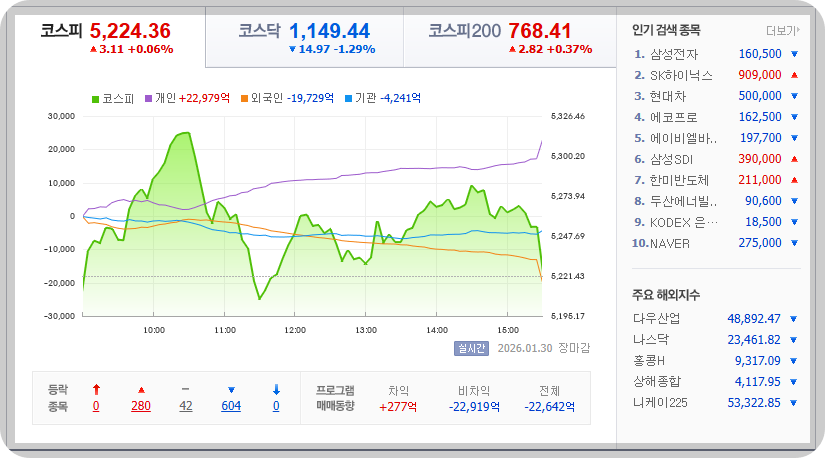
Task: Click the red upper-limit arrow icon
Action: [96, 390]
